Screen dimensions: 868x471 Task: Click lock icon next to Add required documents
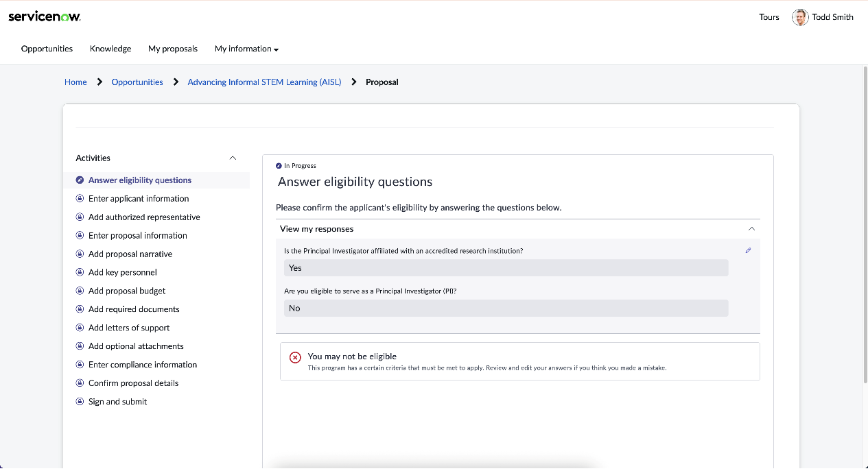coord(80,310)
